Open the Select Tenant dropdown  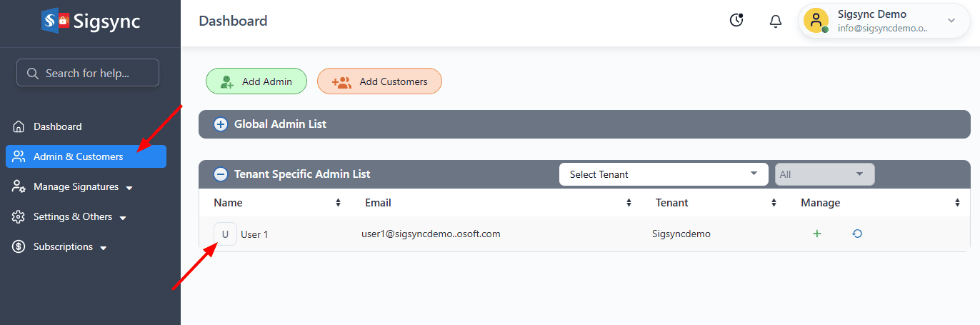point(662,174)
